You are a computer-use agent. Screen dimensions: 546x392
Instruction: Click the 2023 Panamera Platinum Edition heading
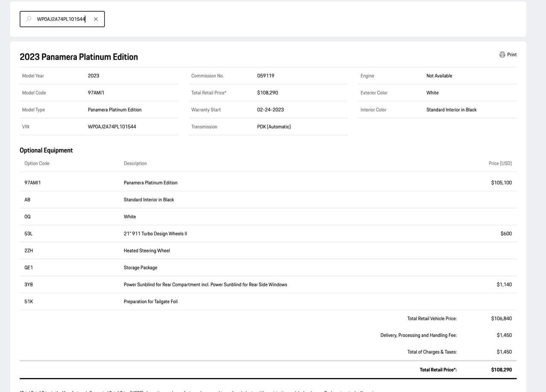79,57
